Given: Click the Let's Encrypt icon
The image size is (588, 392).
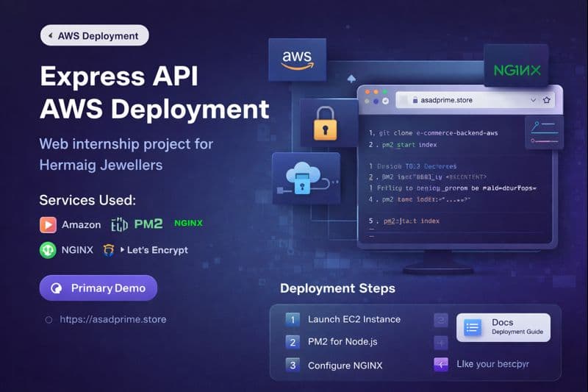Looking at the screenshot, I should [x=108, y=250].
